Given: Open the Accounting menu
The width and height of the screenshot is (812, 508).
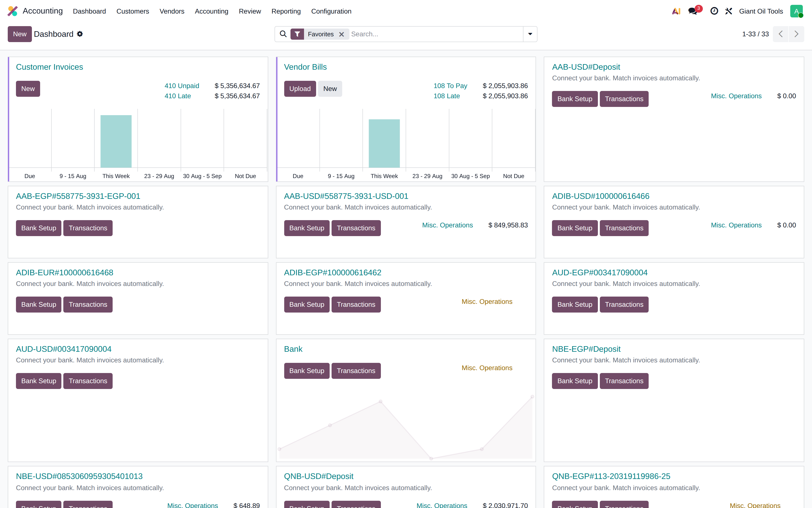Looking at the screenshot, I should [211, 11].
